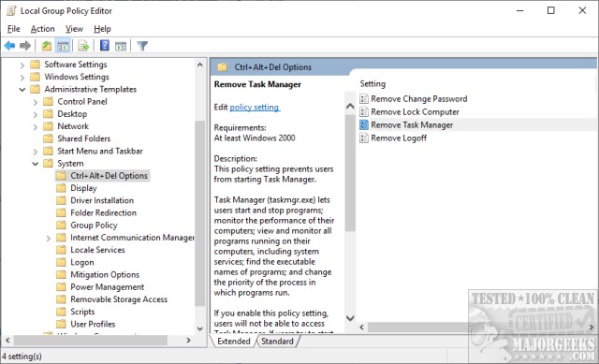
Task: Toggle the Show/Hide Action Pane icon
Action: (121, 46)
